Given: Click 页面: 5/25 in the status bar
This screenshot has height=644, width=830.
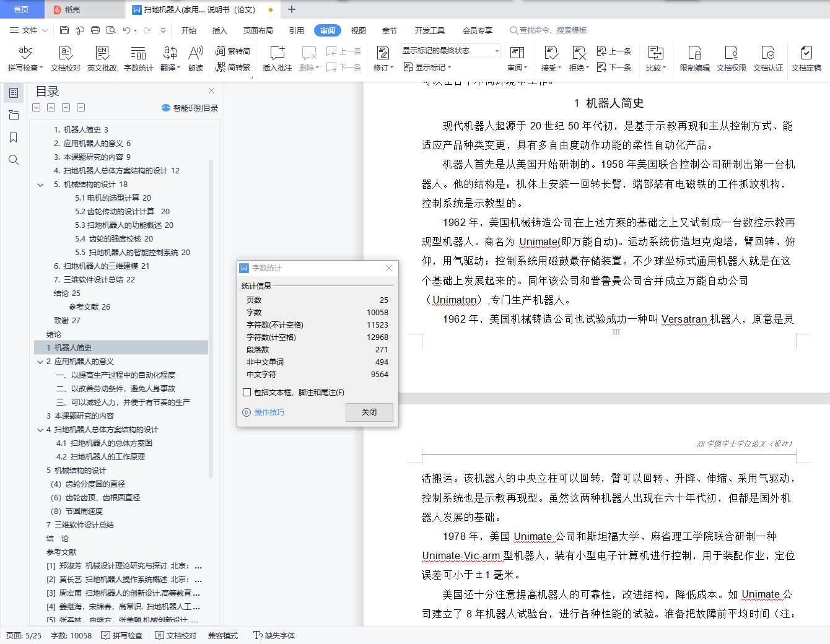Looking at the screenshot, I should pos(24,636).
